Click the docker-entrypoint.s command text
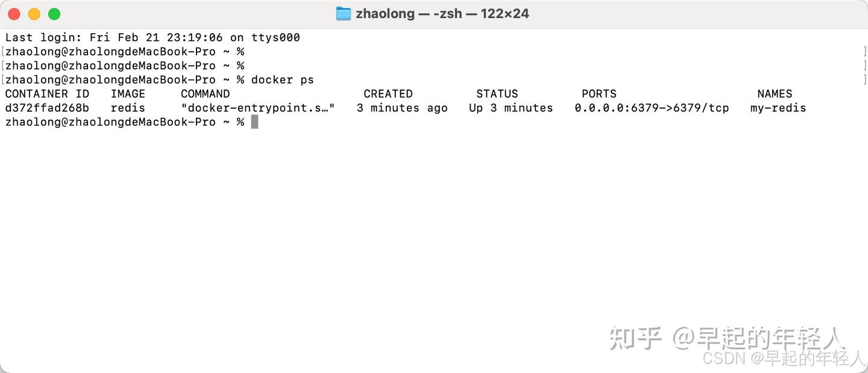Viewport: 868px width, 373px height. (258, 107)
